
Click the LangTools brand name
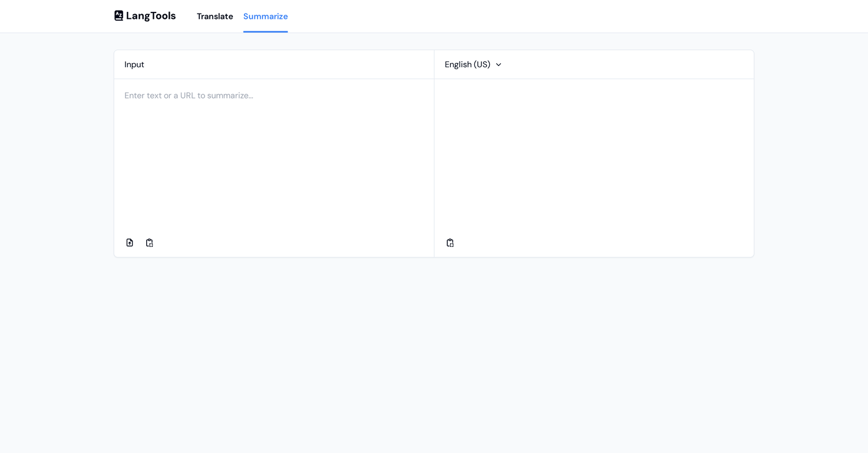[151, 16]
